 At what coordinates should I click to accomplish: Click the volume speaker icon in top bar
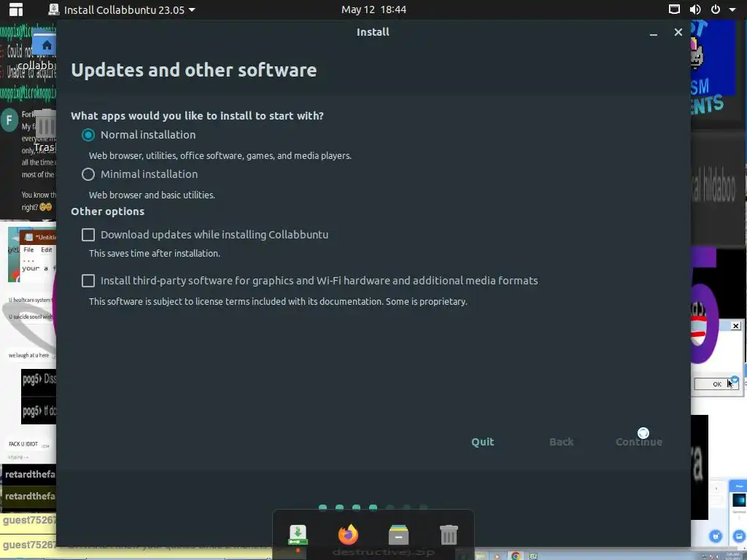(x=695, y=9)
